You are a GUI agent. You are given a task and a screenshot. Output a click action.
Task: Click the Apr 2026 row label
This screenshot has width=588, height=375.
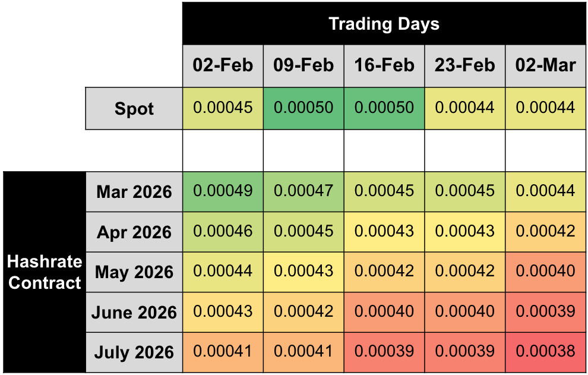134,232
